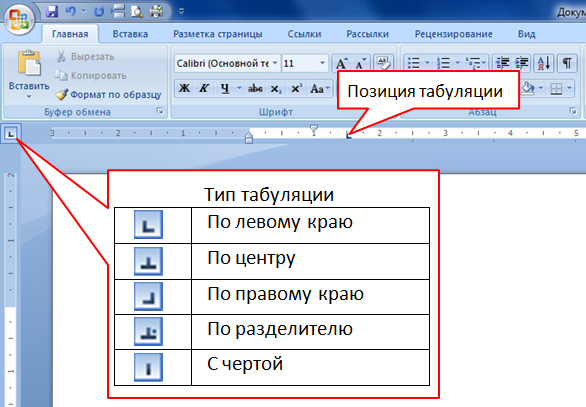This screenshot has height=407, width=586.
Task: Toggle Bold (Ж) formatting
Action: 184,89
